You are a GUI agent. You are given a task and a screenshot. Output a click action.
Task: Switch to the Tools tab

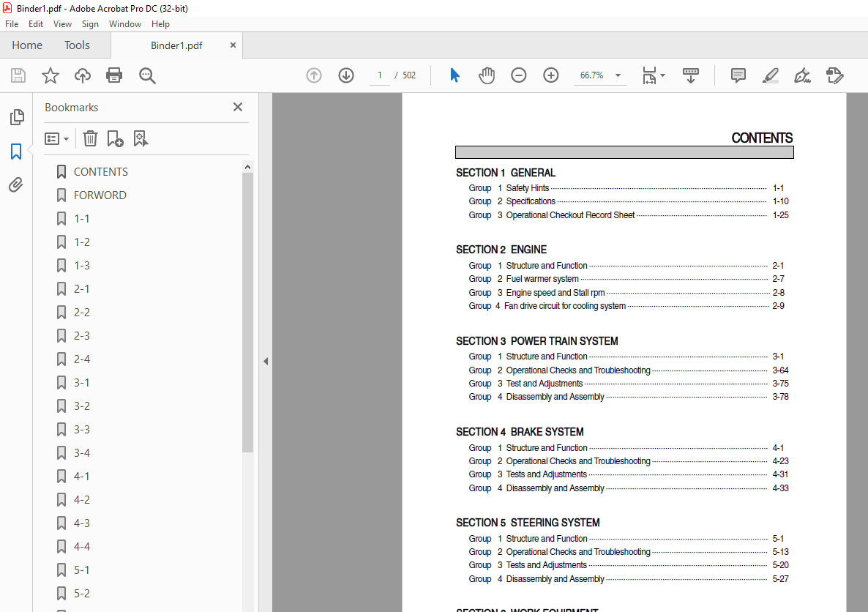[77, 45]
